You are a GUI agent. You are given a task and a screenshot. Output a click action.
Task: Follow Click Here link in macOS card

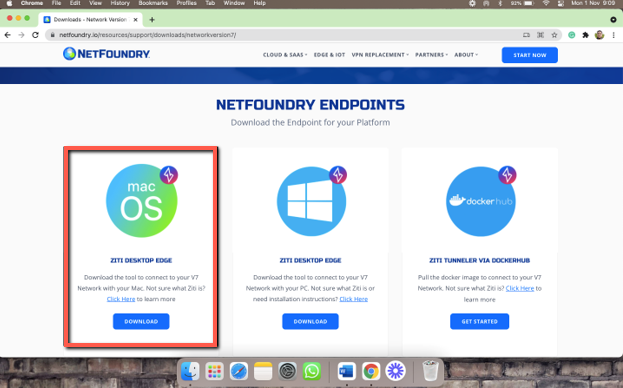coord(121,299)
